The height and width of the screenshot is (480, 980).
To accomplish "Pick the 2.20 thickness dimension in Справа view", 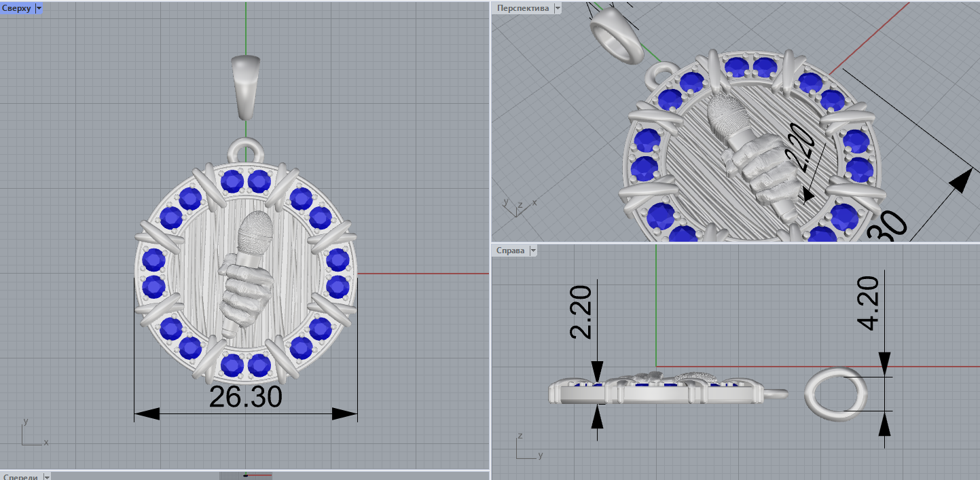I will pyautogui.click(x=581, y=312).
